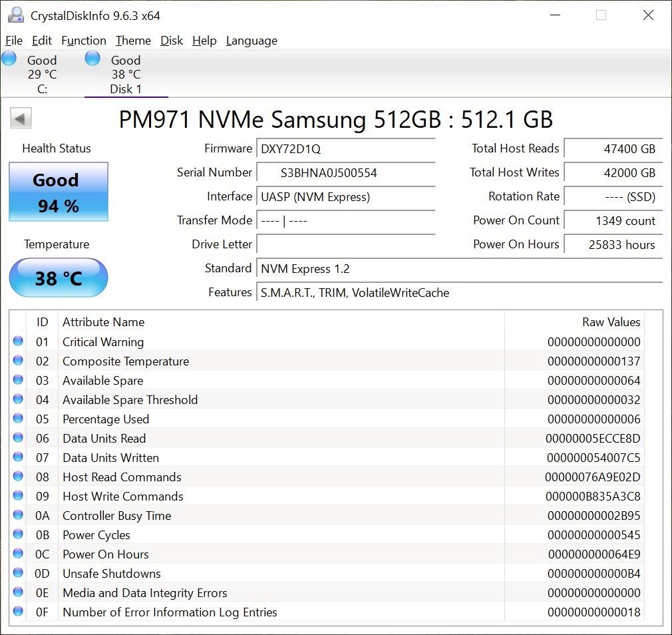Click Total Host Reads value 47400 GB
This screenshot has height=635, width=672.
613,149
